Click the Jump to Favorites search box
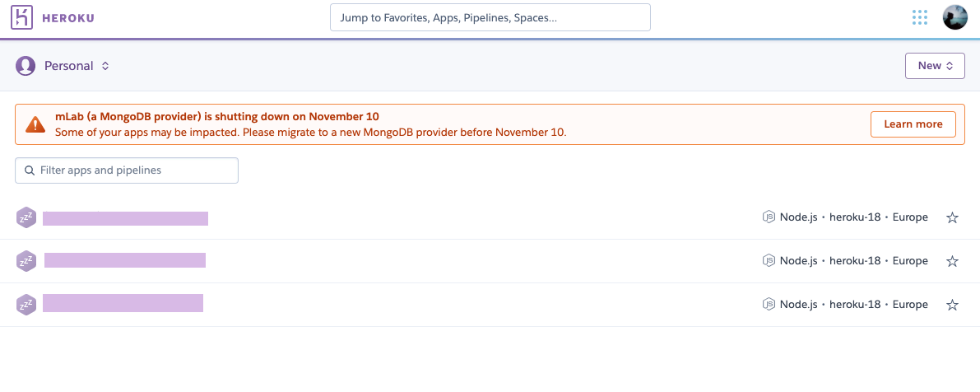 [490, 17]
